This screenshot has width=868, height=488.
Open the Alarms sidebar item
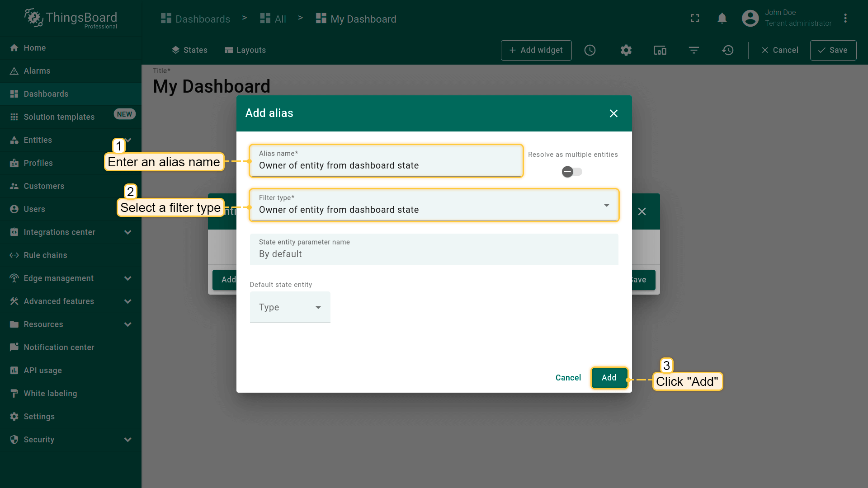click(x=37, y=71)
